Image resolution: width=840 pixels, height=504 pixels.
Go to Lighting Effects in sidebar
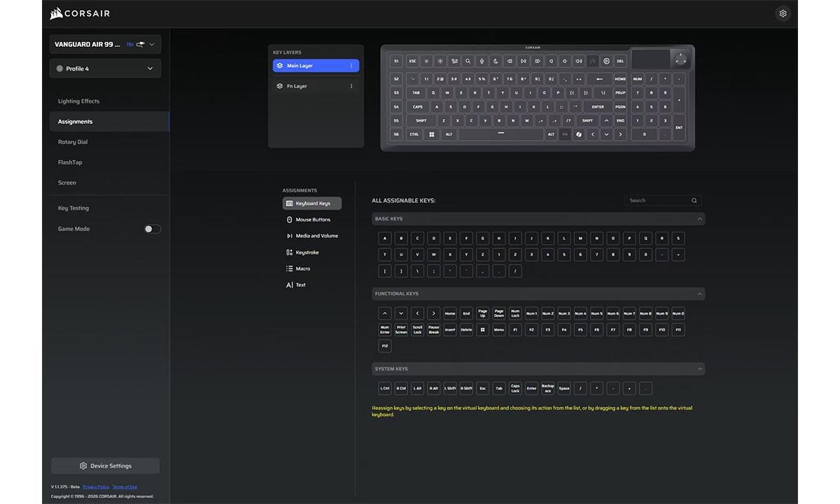(x=78, y=101)
